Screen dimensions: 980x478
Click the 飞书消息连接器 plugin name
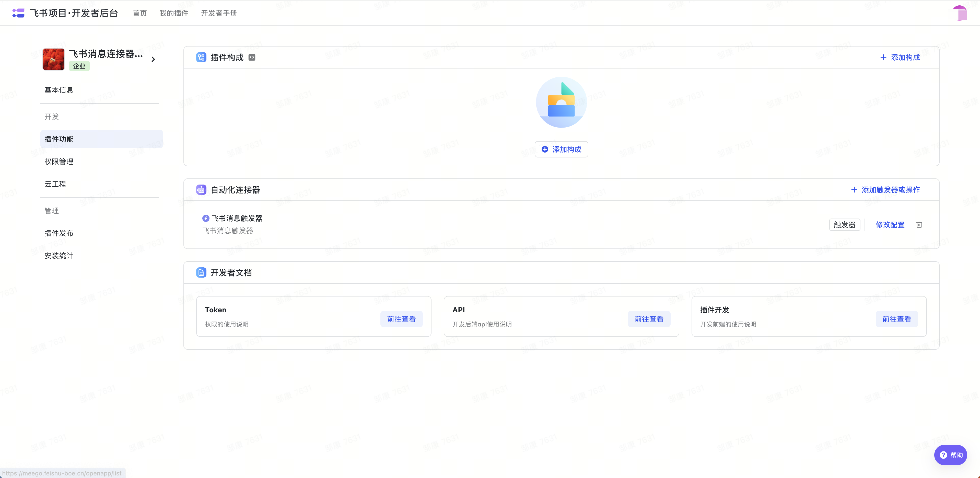point(106,54)
